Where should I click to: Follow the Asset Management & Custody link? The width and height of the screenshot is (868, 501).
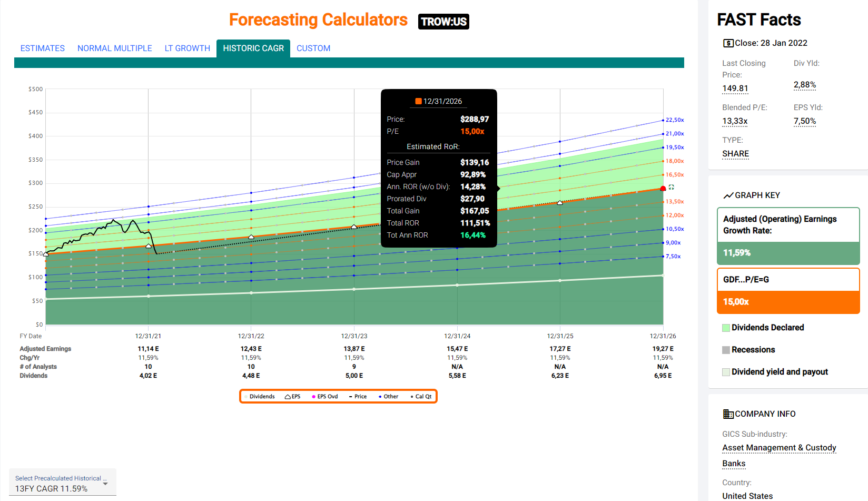[779, 448]
